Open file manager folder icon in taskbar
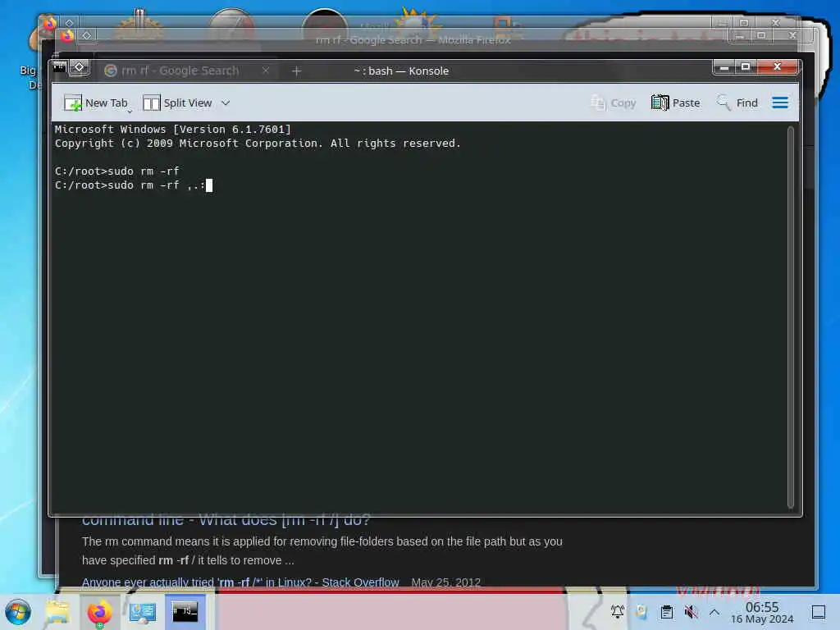 coord(57,612)
